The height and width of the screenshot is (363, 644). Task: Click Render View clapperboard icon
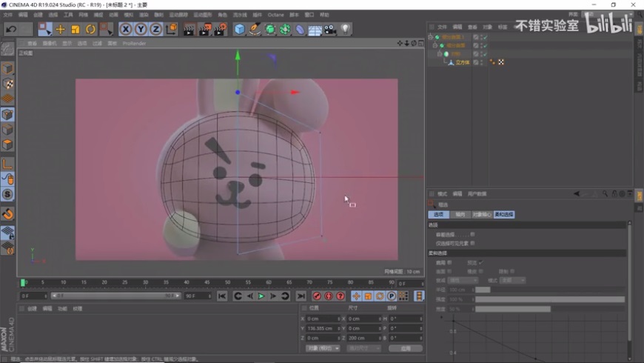(189, 30)
